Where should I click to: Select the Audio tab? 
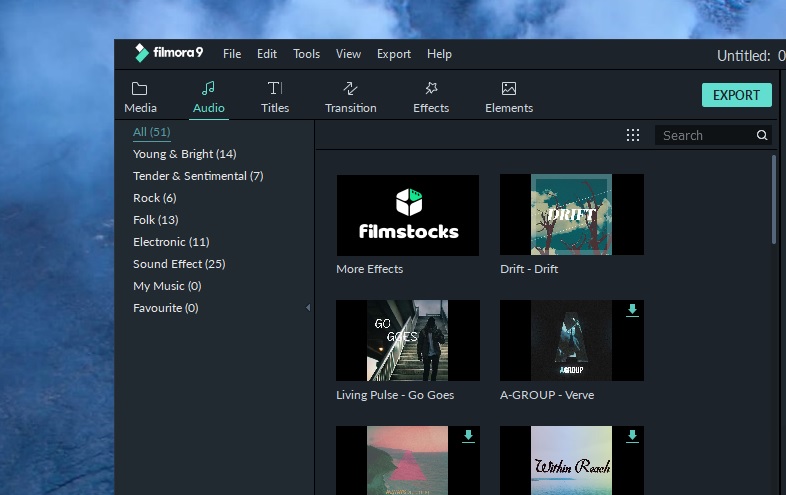209,97
